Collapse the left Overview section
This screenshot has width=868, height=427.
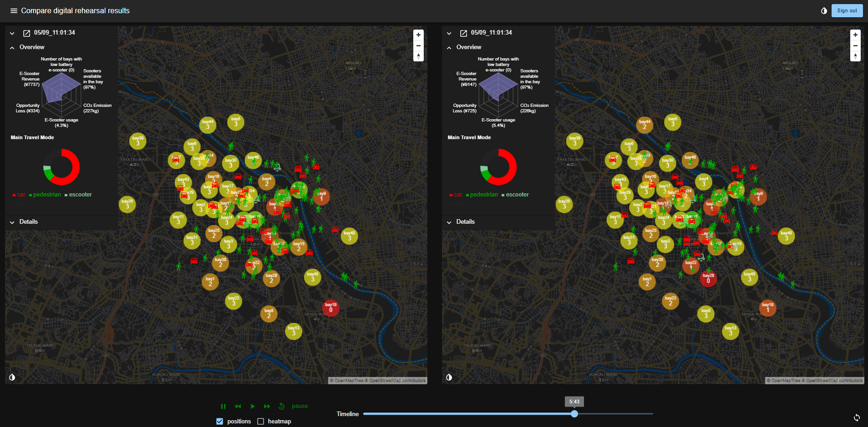click(12, 47)
